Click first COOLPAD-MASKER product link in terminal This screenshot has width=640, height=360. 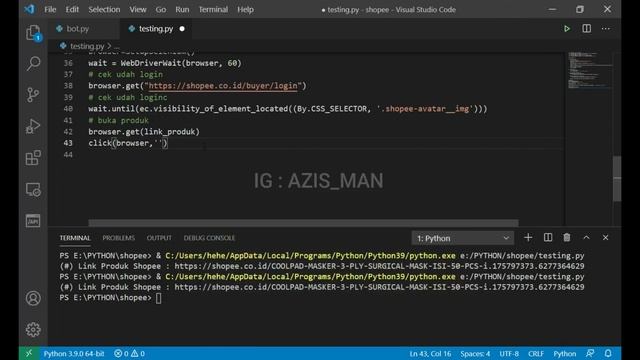coord(379,266)
